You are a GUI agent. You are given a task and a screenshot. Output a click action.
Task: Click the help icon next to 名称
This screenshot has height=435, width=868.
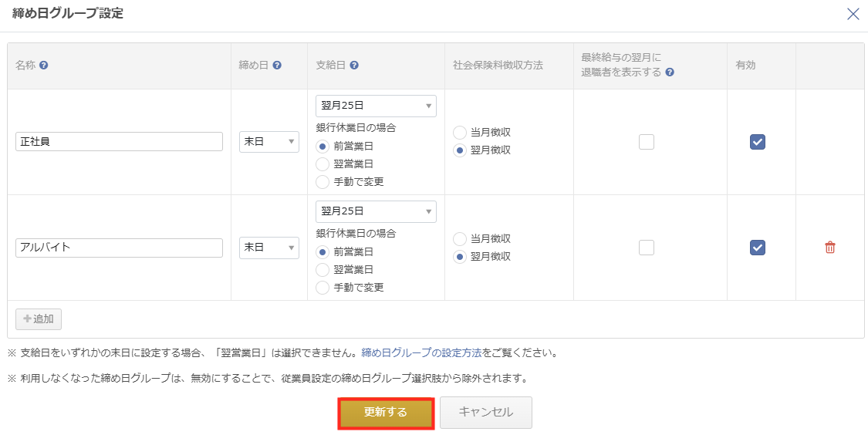(44, 66)
